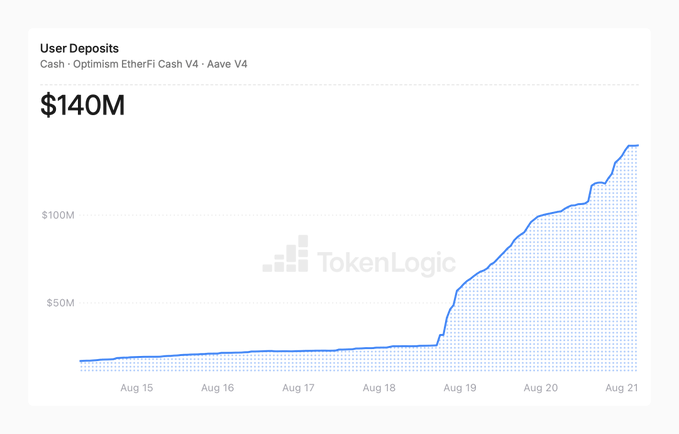Click the $140M total value
Image resolution: width=679 pixels, height=434 pixels.
coord(82,105)
